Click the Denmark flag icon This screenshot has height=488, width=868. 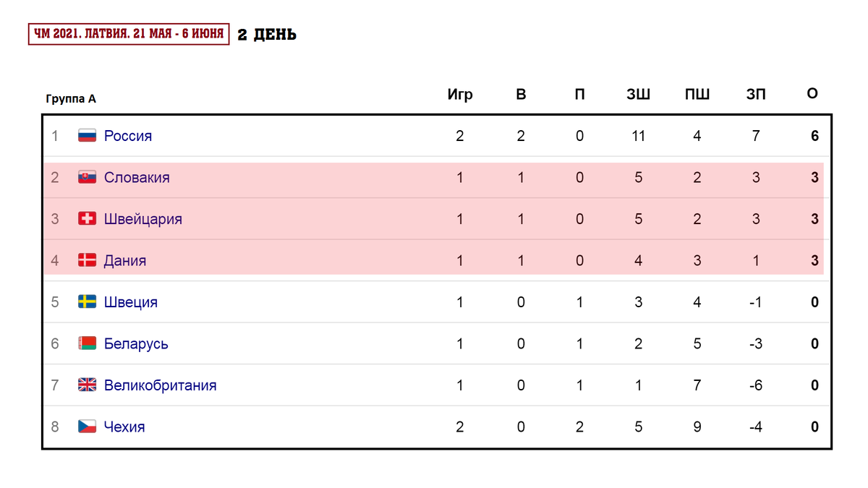point(87,260)
